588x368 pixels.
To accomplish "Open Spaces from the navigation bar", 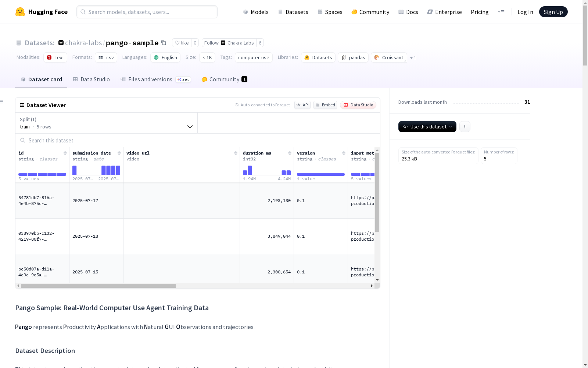I will [330, 12].
